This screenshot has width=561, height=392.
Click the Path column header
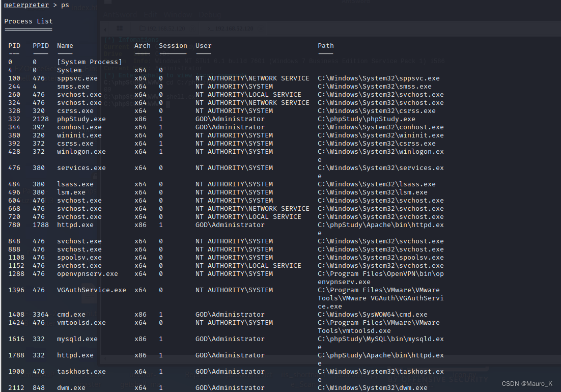[x=326, y=46]
